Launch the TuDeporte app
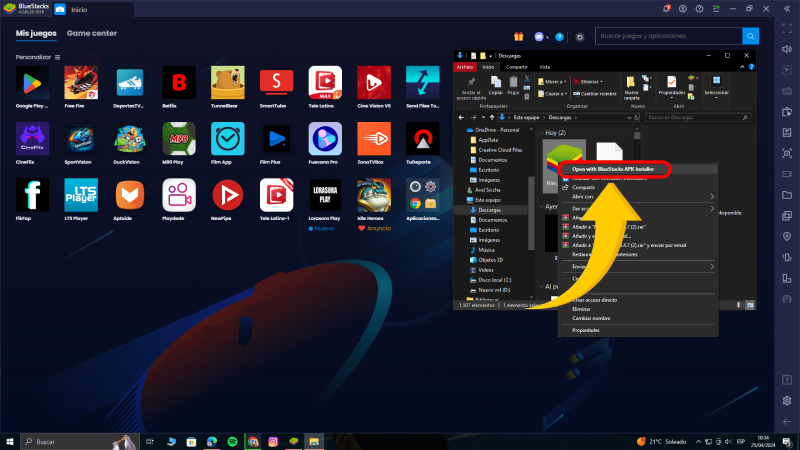Viewport: 800px width, 450px height. point(422,139)
